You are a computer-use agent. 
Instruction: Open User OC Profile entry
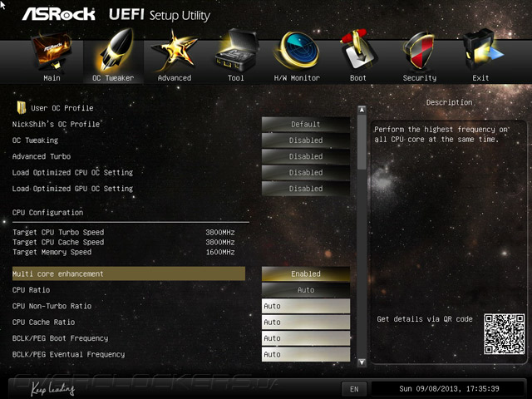click(62, 108)
